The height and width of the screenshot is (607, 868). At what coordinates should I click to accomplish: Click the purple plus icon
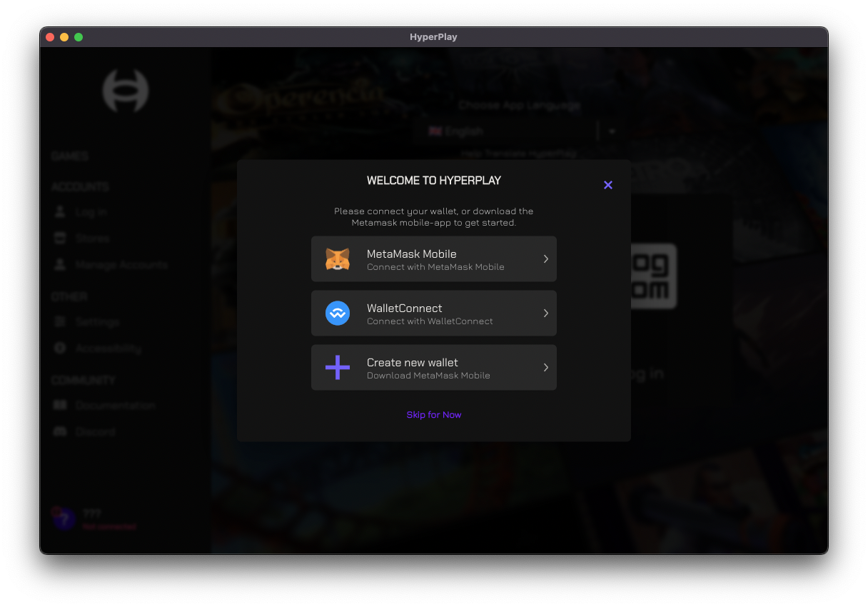[338, 367]
